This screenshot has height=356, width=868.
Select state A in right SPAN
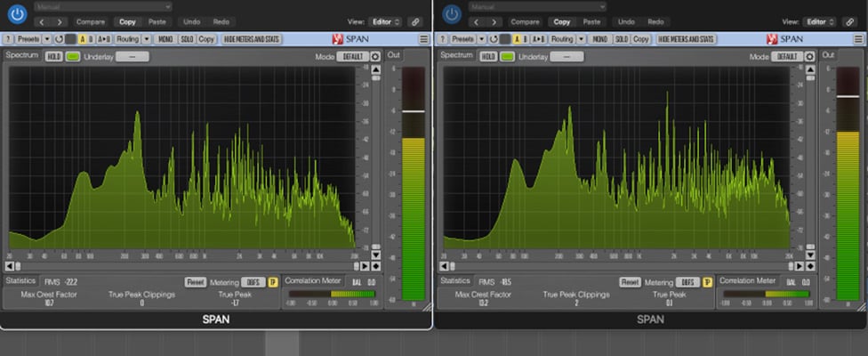click(x=517, y=39)
